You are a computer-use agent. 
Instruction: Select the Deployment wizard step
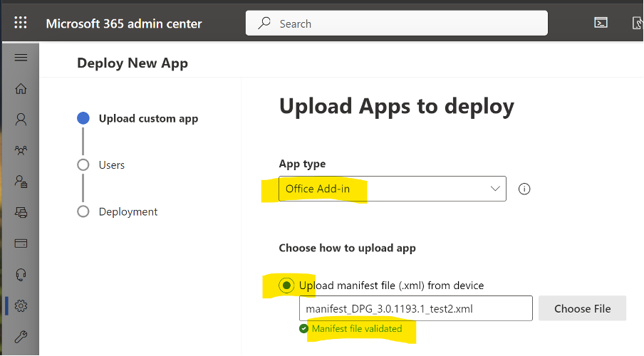point(118,211)
